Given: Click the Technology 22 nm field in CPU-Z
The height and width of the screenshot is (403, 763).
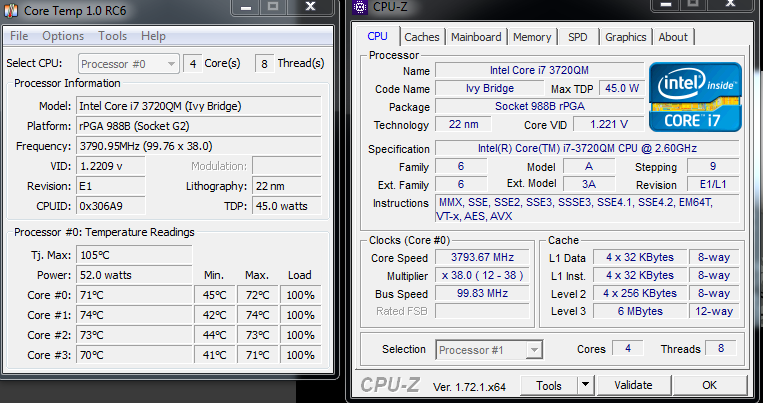Looking at the screenshot, I should pyautogui.click(x=463, y=124).
